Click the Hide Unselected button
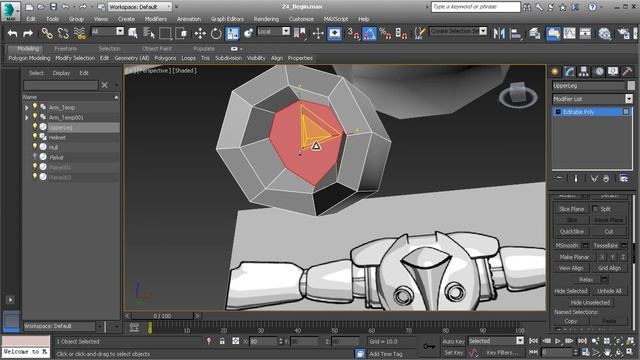The width and height of the screenshot is (640, 360). point(590,302)
